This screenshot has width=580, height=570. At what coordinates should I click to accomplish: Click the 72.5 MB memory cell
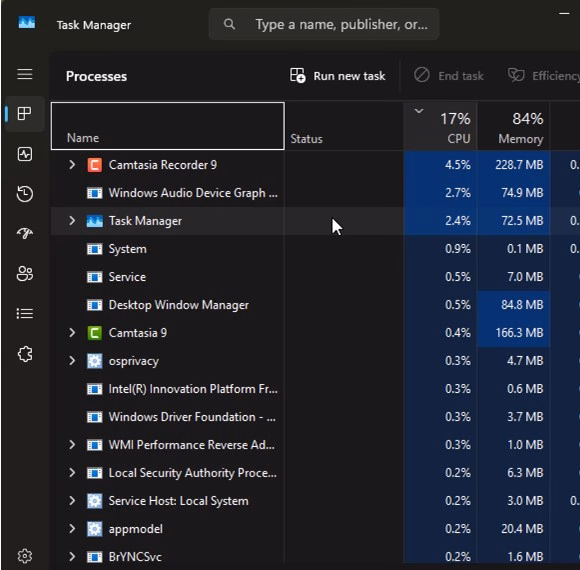[x=513, y=221]
